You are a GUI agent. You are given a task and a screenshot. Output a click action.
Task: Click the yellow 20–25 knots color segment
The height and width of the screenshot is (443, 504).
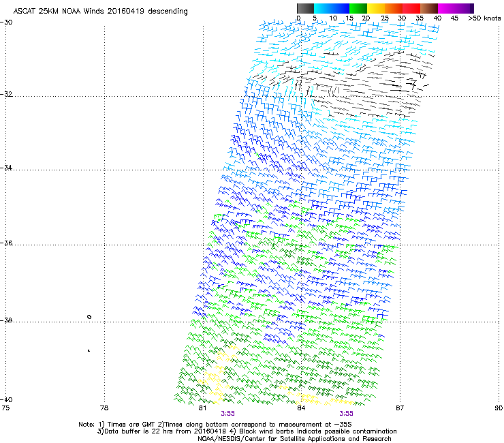pos(376,8)
